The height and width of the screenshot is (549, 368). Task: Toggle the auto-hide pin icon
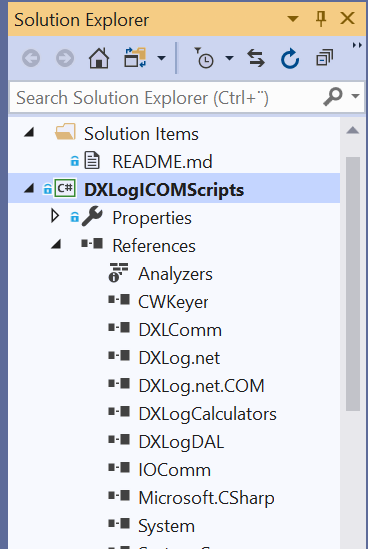tap(321, 18)
